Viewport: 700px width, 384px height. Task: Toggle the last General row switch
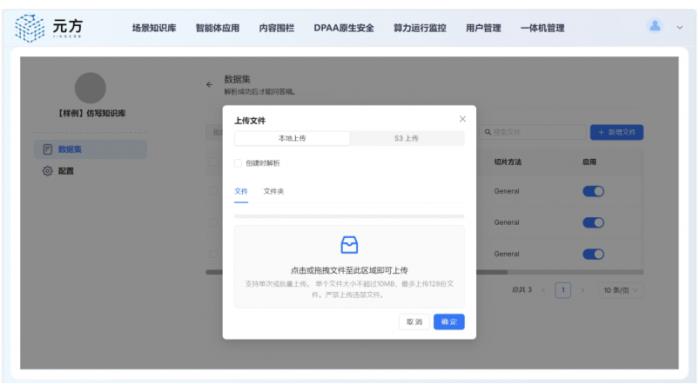pos(593,254)
